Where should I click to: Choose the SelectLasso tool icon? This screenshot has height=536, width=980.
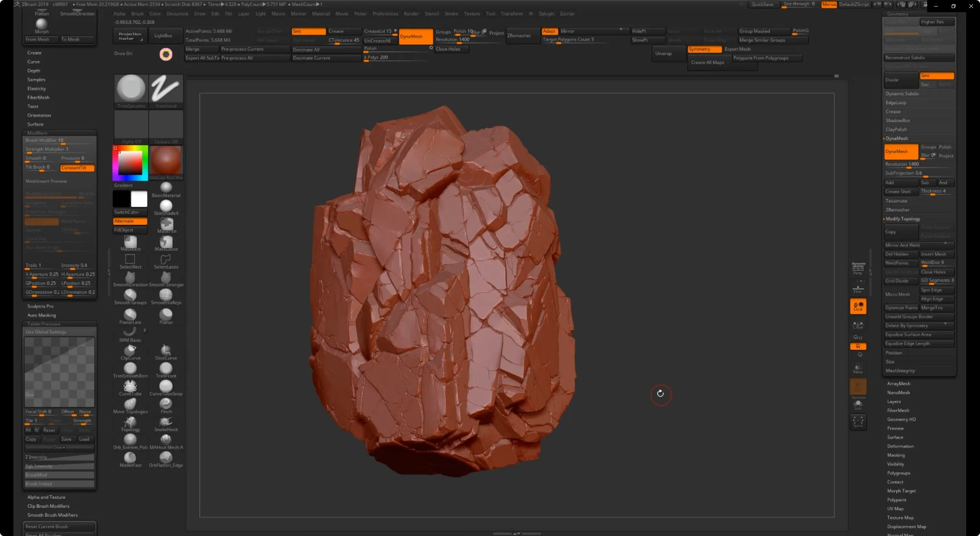(x=166, y=260)
